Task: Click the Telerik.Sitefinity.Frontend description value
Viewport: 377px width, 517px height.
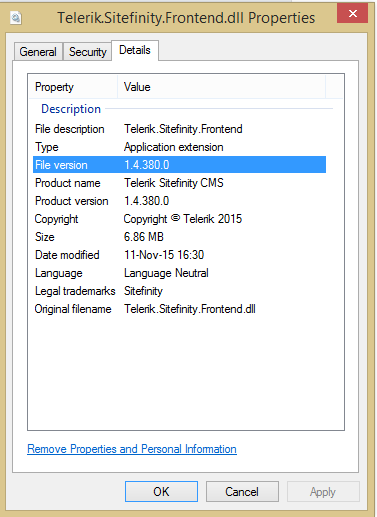Action: click(183, 129)
